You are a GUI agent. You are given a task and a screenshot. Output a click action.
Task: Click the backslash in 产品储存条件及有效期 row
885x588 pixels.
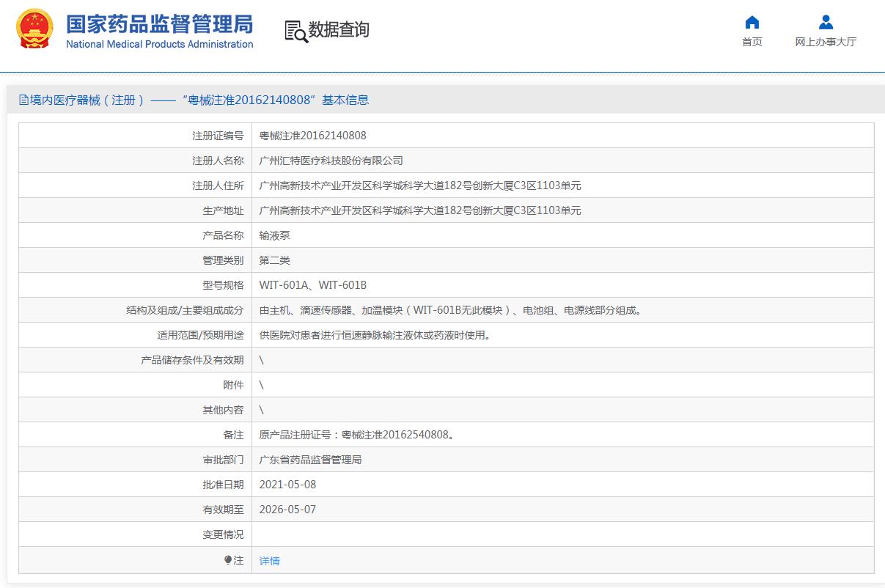(x=262, y=360)
